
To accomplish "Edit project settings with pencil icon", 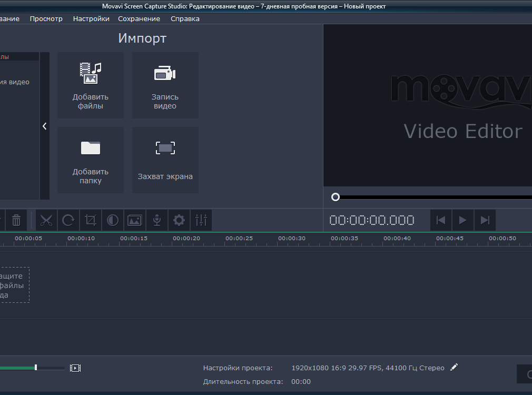I will [x=454, y=367].
